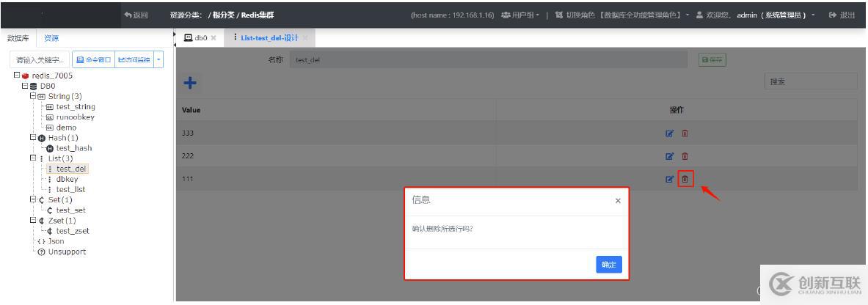868x305 pixels.
Task: Close the db0 tab
Action: point(214,38)
